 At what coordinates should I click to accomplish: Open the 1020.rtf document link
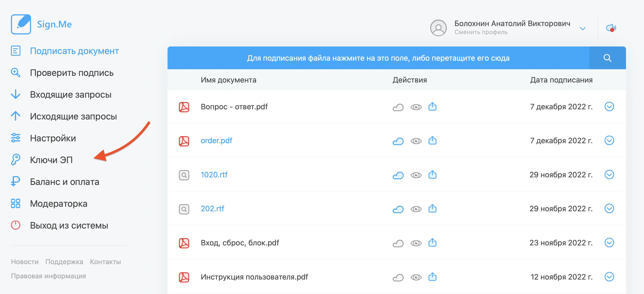(214, 175)
